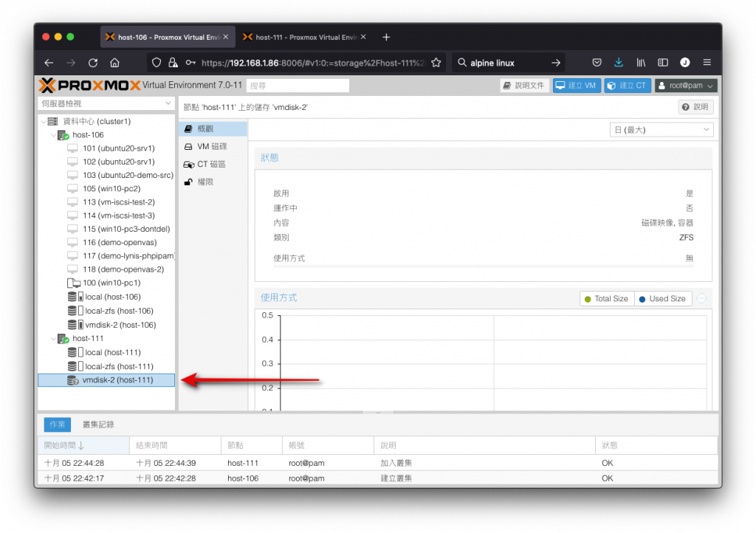Open Firefox hamburger menu
This screenshot has height=533, width=756.
(707, 63)
